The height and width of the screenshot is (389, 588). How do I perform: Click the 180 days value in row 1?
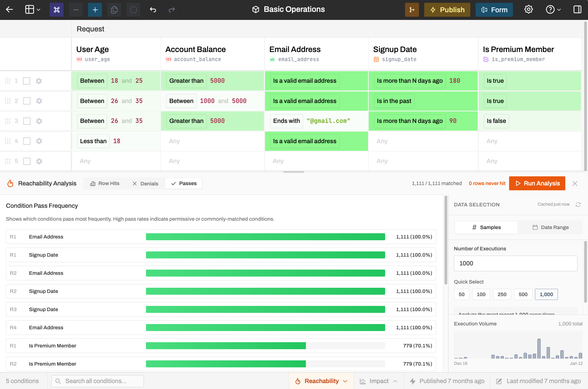click(x=455, y=81)
